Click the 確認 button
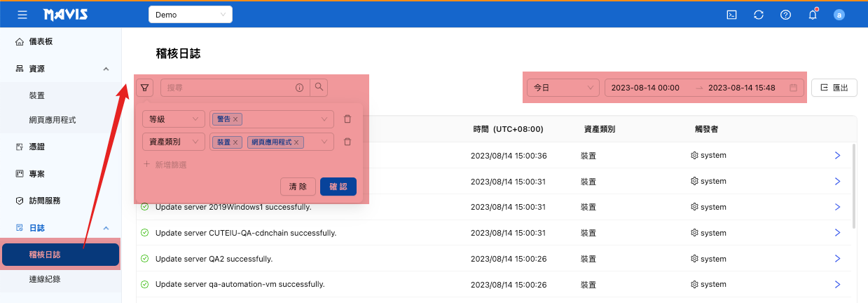The height and width of the screenshot is (303, 868). click(338, 187)
